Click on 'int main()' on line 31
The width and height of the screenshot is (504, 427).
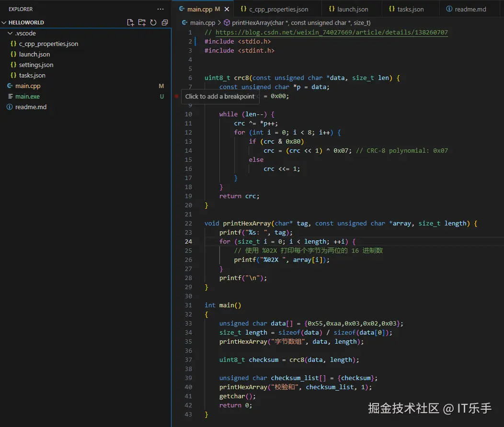(x=223, y=305)
